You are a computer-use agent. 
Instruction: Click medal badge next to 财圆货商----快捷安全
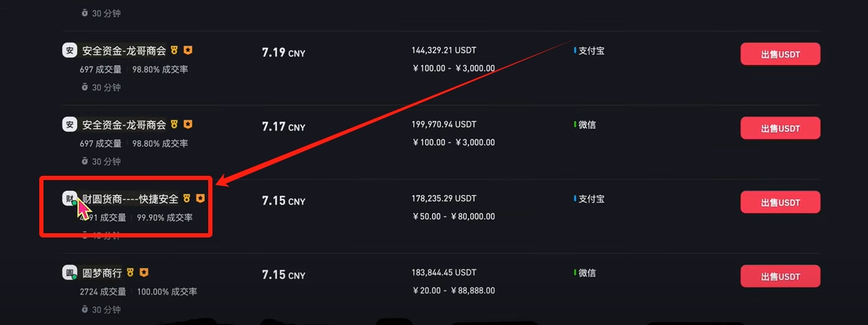(x=187, y=198)
